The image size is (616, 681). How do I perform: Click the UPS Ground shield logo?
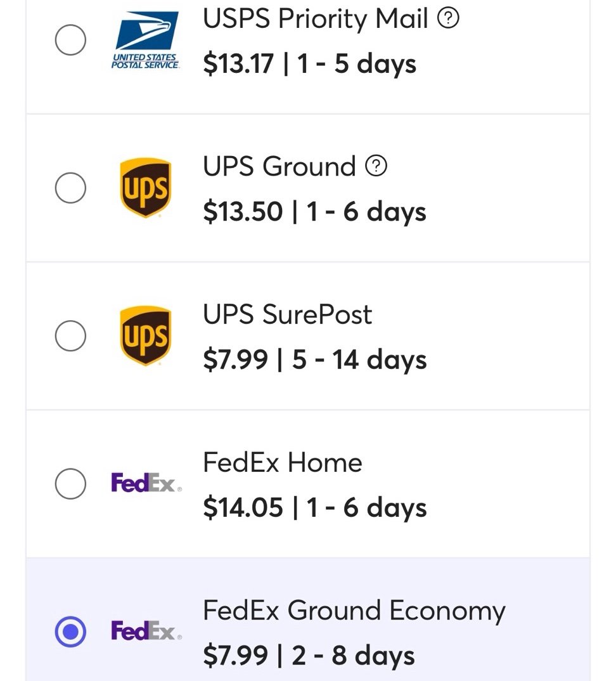[146, 188]
